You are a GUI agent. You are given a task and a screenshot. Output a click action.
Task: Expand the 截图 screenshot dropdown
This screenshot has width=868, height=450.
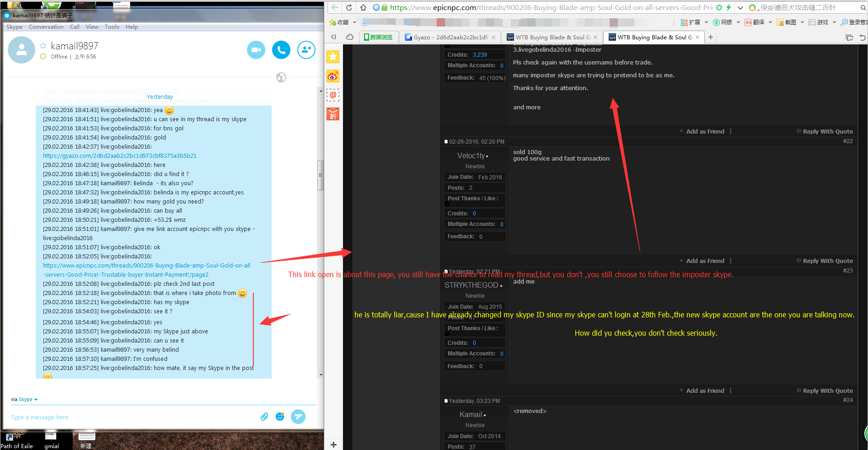802,22
